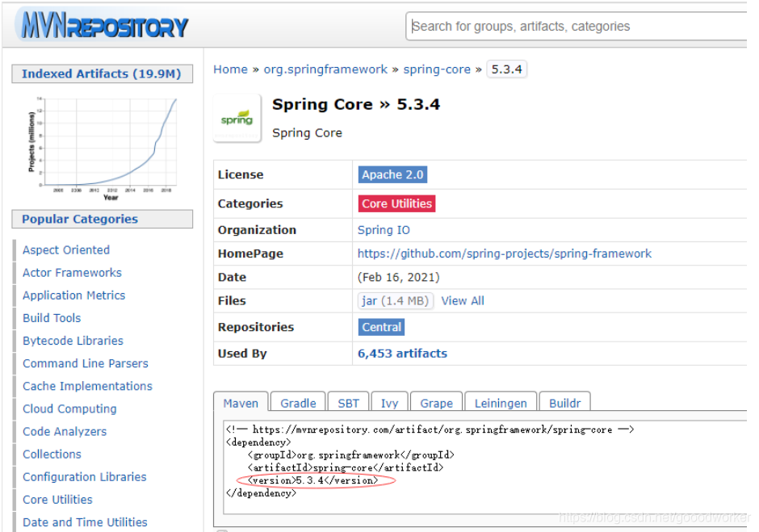The height and width of the screenshot is (532, 759).
Task: Open the Build Tools category
Action: [x=52, y=318]
